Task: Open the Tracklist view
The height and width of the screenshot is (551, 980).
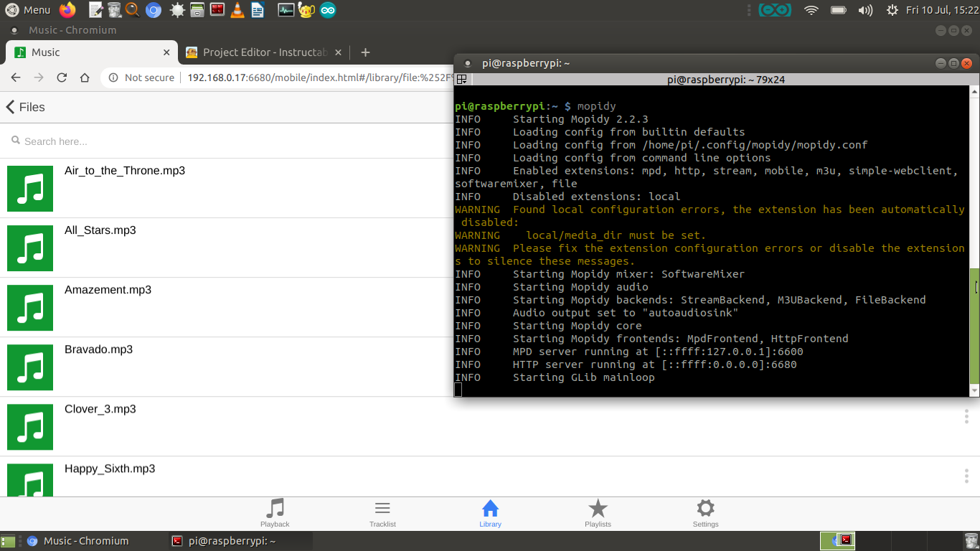Action: [x=382, y=513]
